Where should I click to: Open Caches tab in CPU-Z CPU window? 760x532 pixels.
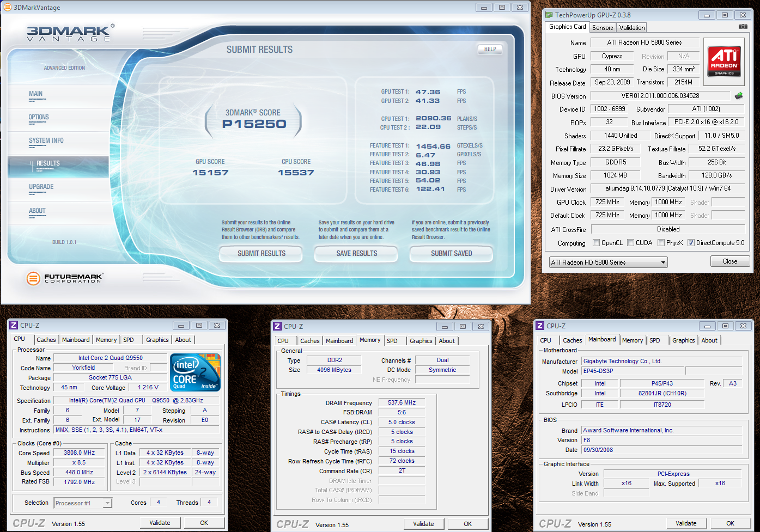click(x=46, y=340)
